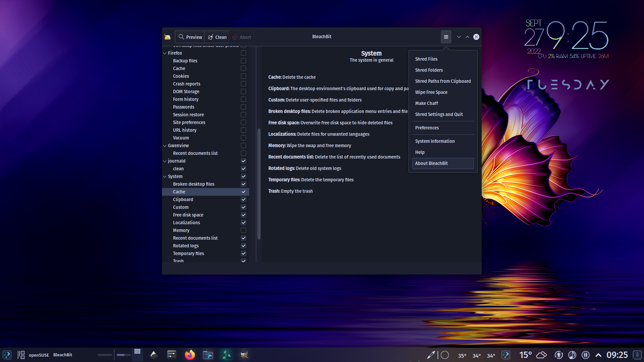Select System Localizations row
Image resolution: width=644 pixels, height=362 pixels.
206,223
